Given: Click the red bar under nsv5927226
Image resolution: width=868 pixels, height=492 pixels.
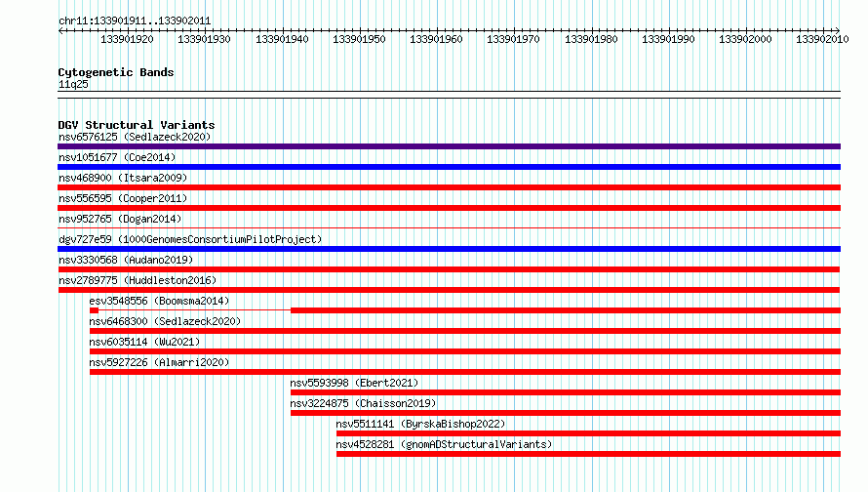Looking at the screenshot, I should 465,372.
